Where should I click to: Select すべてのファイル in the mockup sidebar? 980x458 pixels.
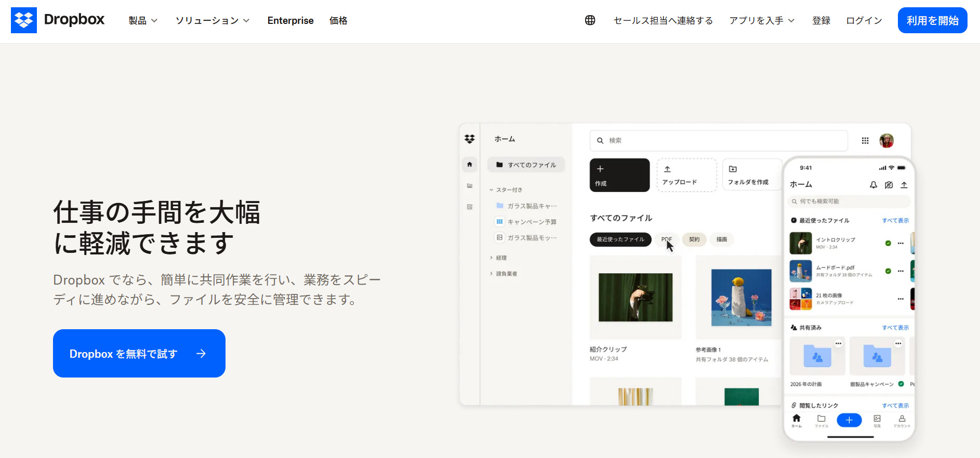click(x=526, y=165)
